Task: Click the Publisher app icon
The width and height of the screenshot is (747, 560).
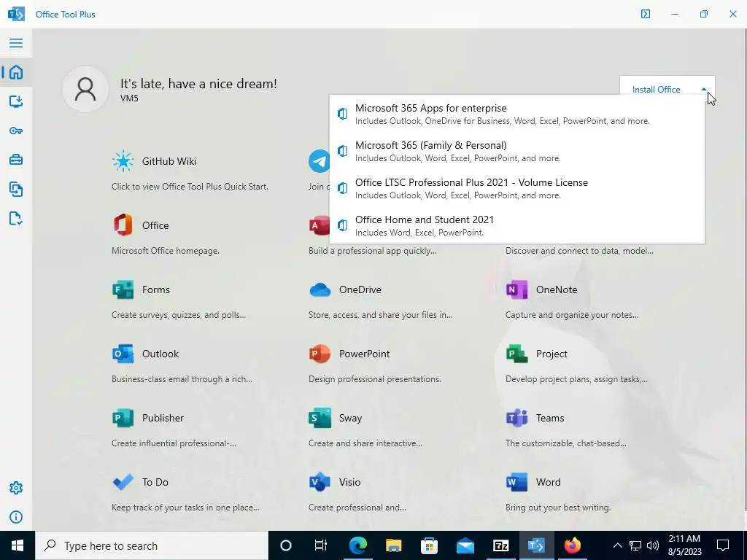Action: click(x=123, y=418)
